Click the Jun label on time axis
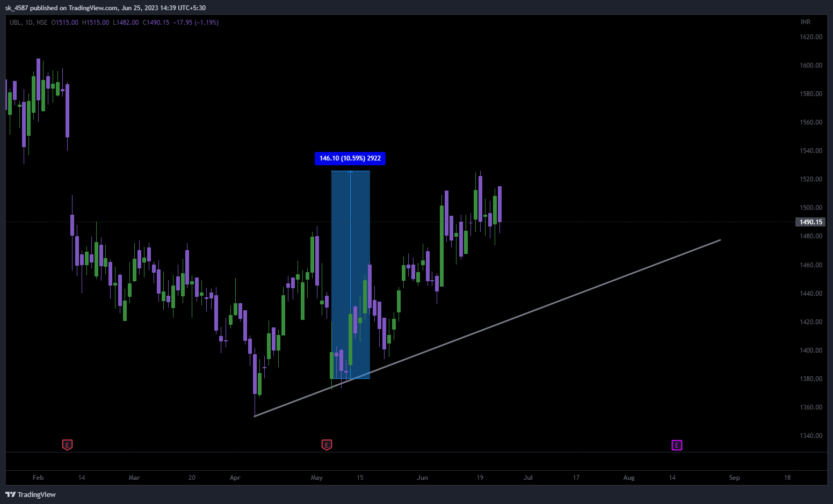 click(423, 478)
